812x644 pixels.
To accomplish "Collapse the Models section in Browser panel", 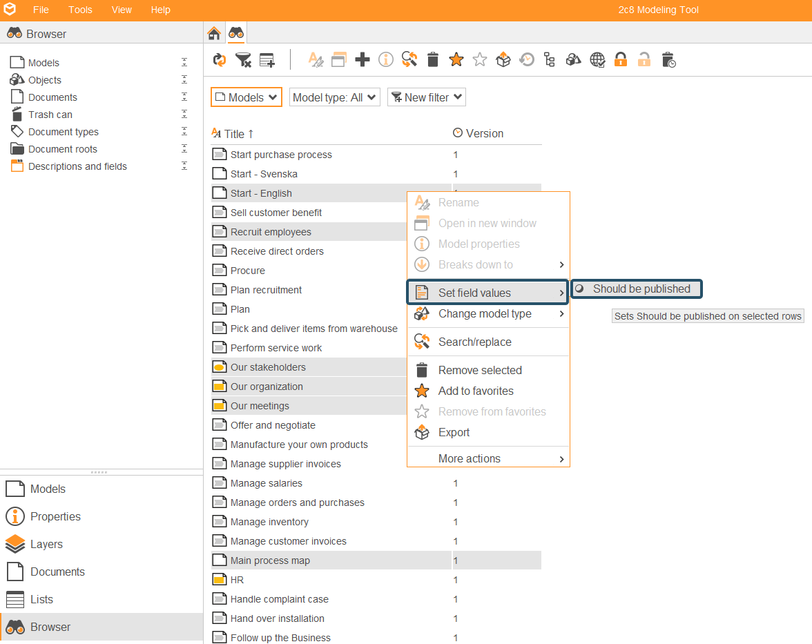I will [x=184, y=62].
